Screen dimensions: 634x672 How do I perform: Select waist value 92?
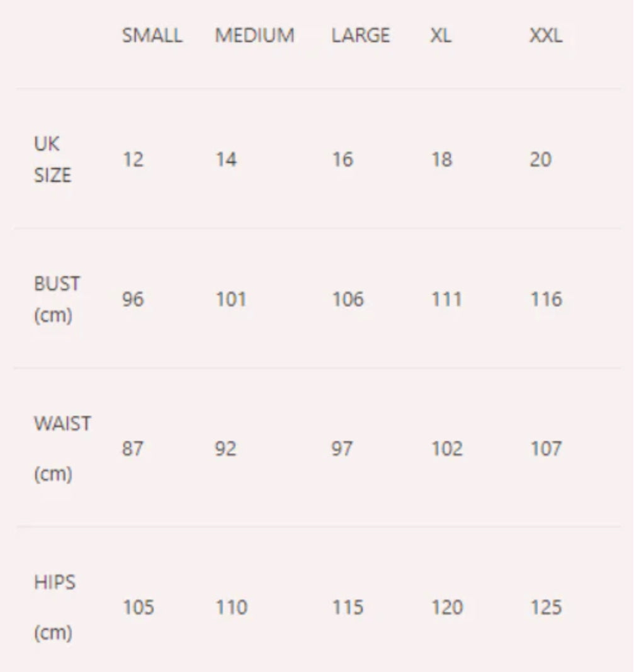(x=225, y=449)
